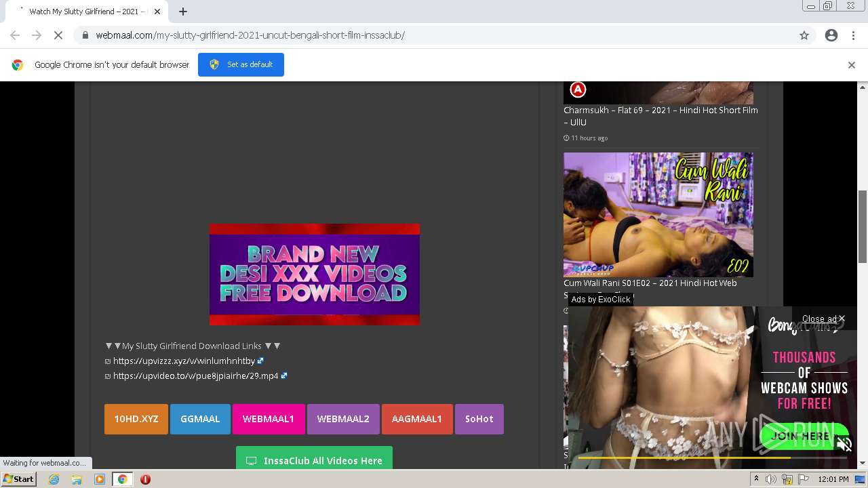The height and width of the screenshot is (488, 868).
Task: Click the page scrollbar down arrow
Action: click(863, 463)
